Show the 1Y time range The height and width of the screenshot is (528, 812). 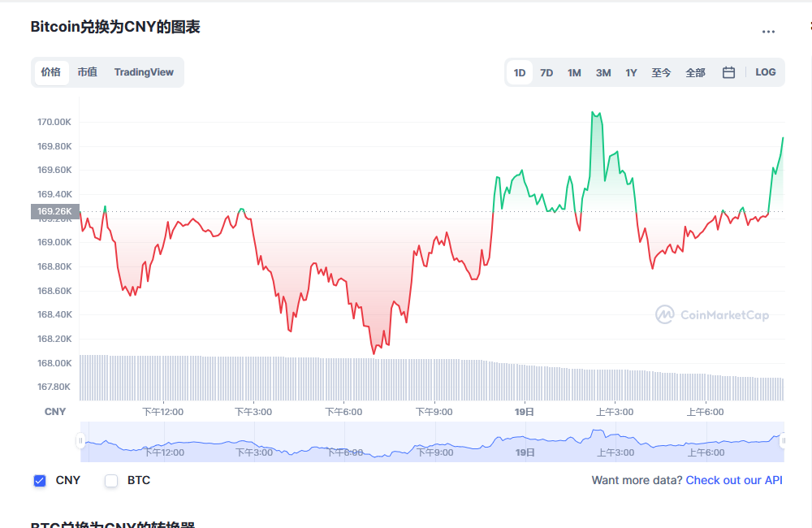[631, 72]
